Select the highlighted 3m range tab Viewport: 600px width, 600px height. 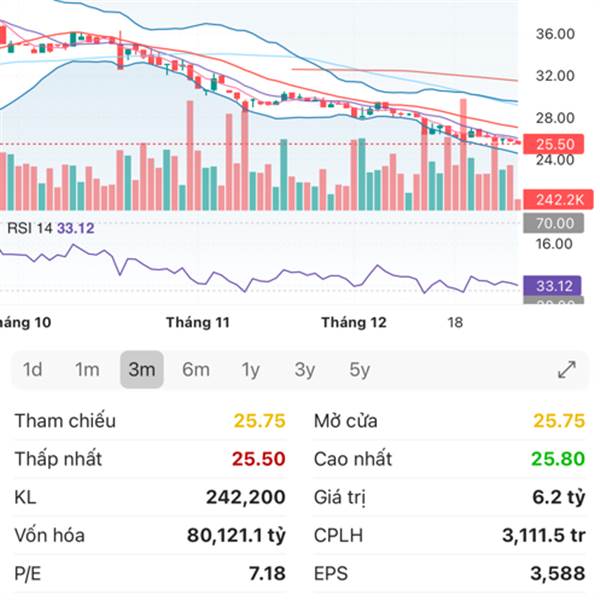coord(141,370)
